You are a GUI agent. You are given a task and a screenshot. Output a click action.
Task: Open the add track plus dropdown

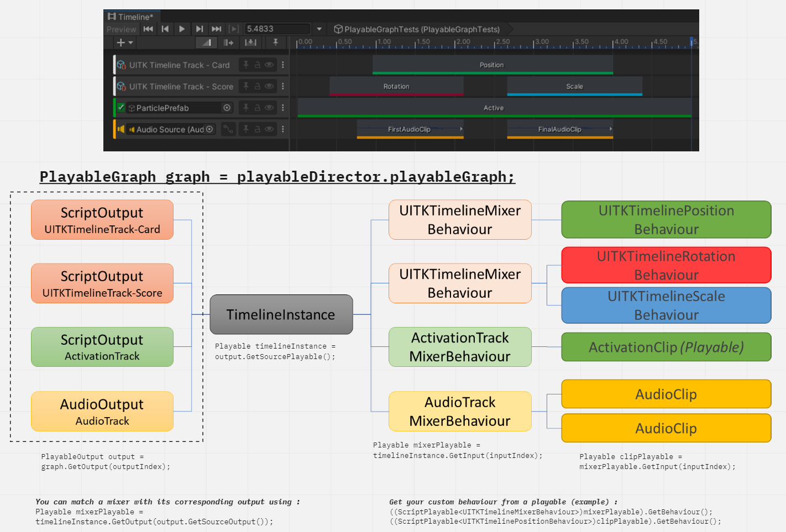124,42
